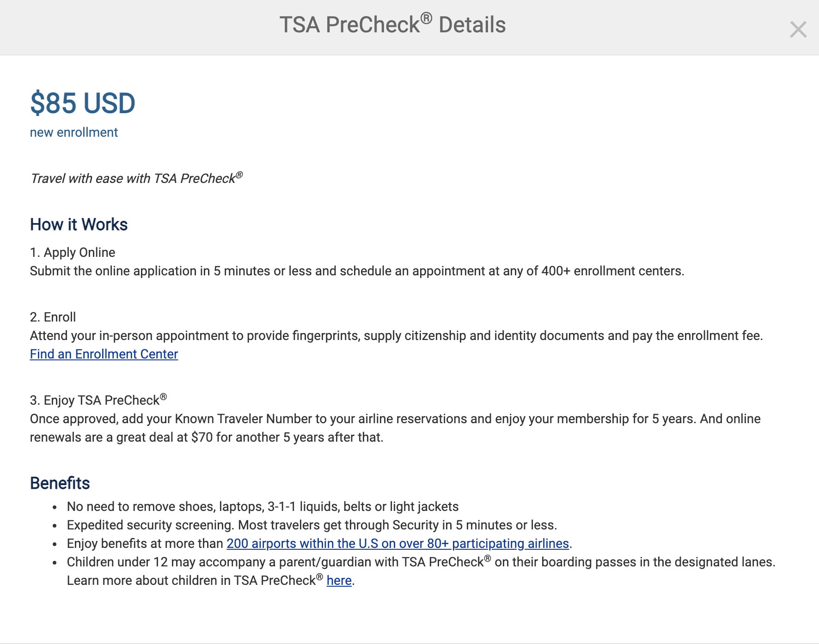Click the '3. Enjoy TSA PreCheck' step title

[x=98, y=400]
